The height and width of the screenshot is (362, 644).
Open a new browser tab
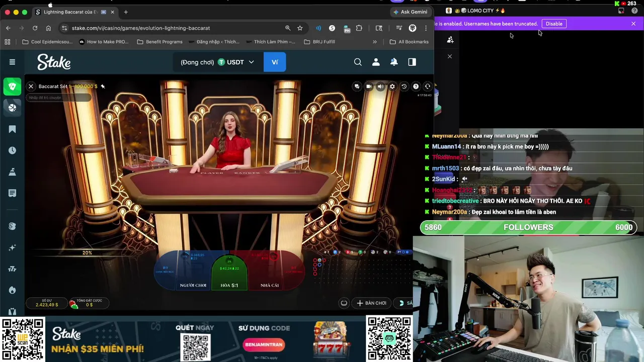point(126,12)
